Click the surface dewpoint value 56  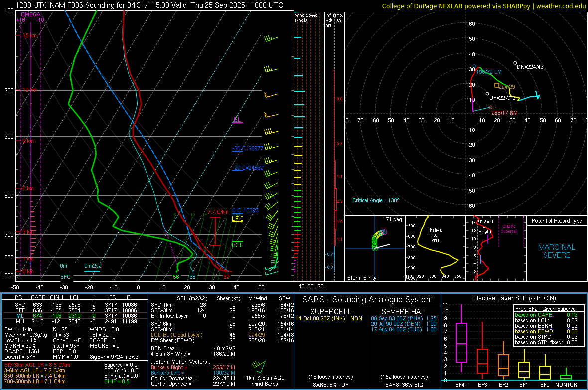tap(176, 277)
